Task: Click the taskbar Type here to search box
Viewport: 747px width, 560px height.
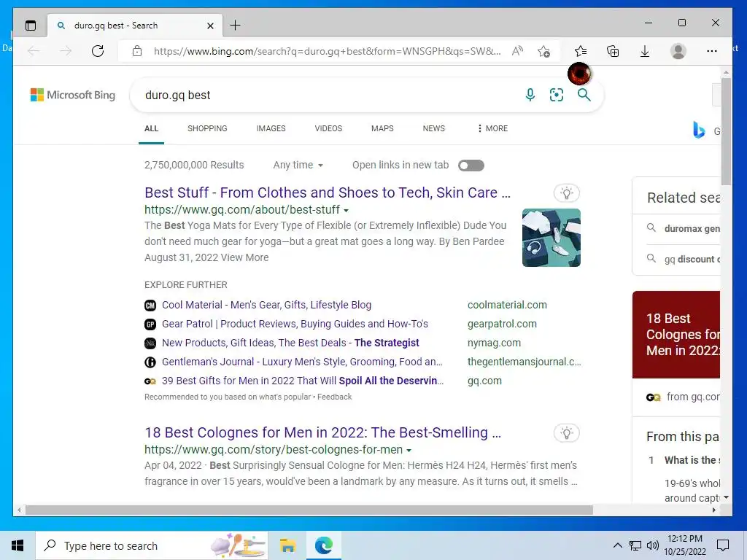Action: pyautogui.click(x=152, y=545)
